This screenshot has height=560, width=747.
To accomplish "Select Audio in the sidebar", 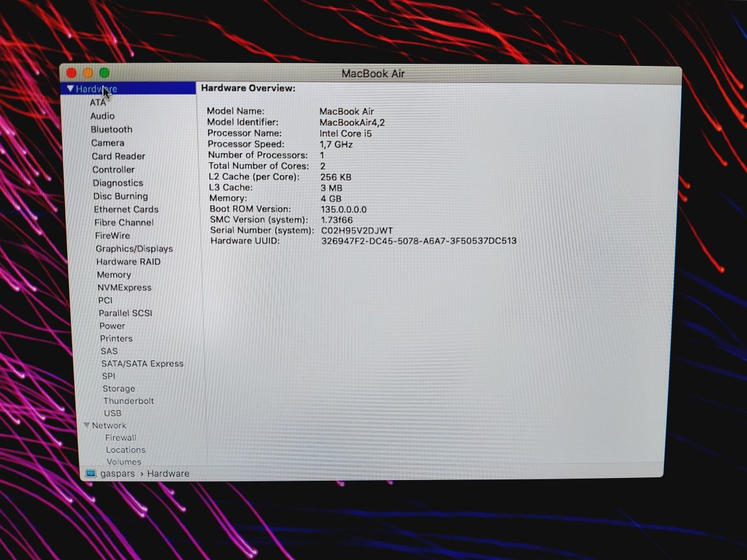I will 103,116.
